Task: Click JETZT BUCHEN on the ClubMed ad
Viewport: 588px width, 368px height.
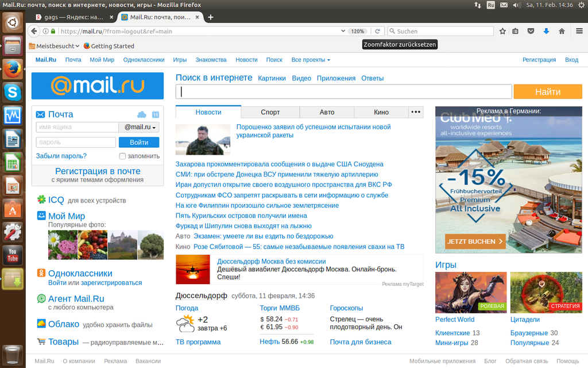Action: [475, 241]
